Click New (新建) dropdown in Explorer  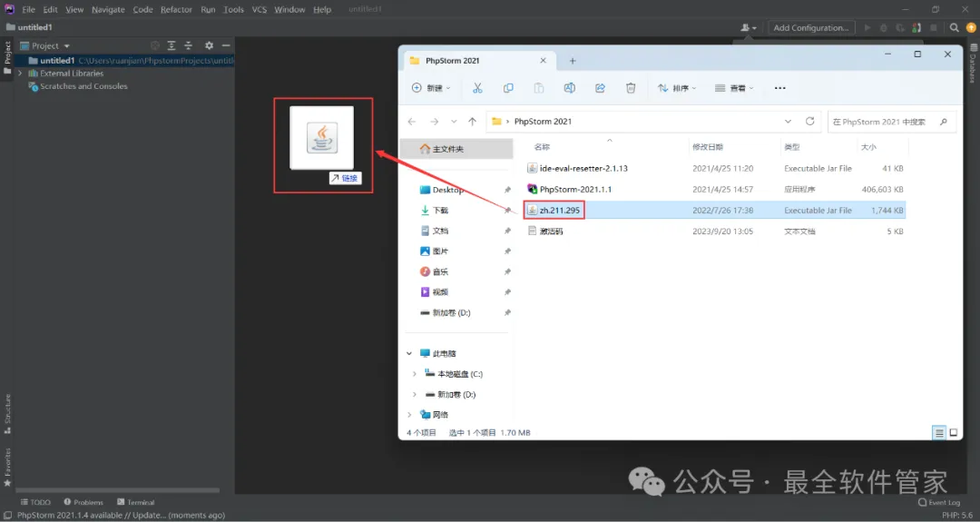tap(431, 88)
